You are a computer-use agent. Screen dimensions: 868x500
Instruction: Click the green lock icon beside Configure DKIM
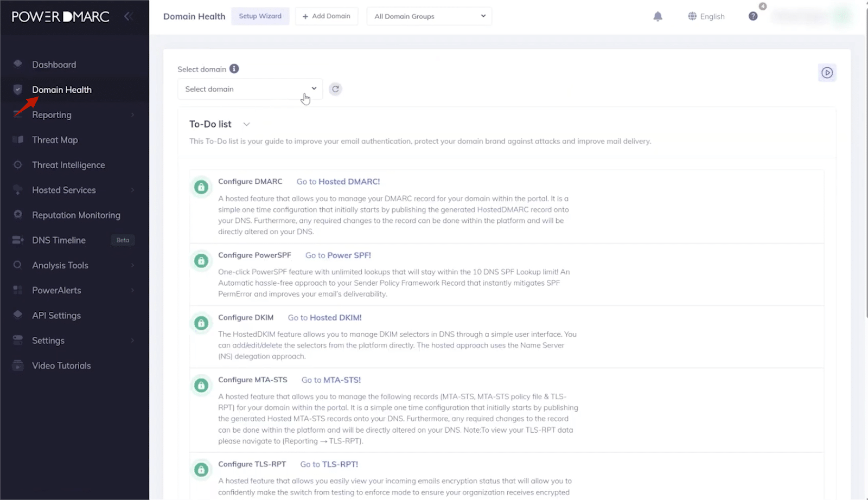201,323
